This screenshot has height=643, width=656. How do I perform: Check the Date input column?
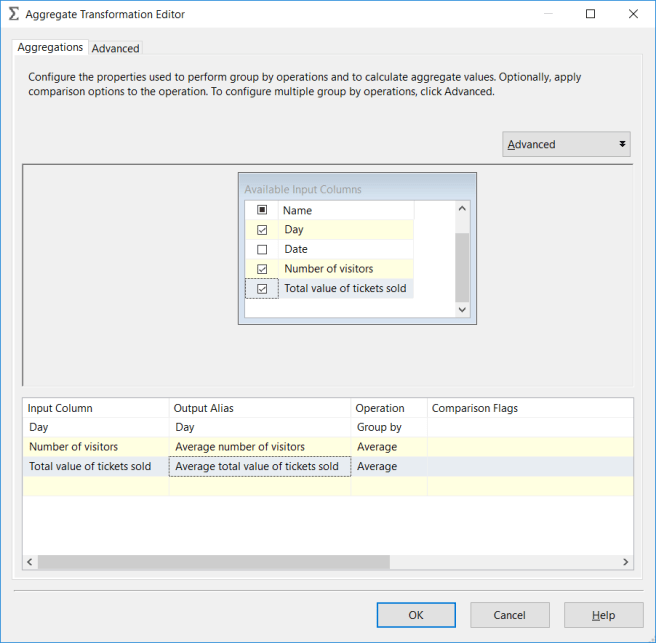click(262, 249)
